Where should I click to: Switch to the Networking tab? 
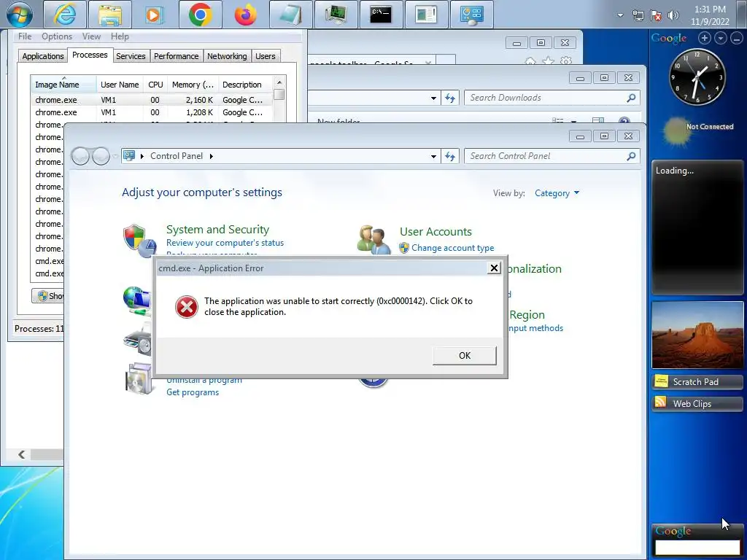click(227, 56)
